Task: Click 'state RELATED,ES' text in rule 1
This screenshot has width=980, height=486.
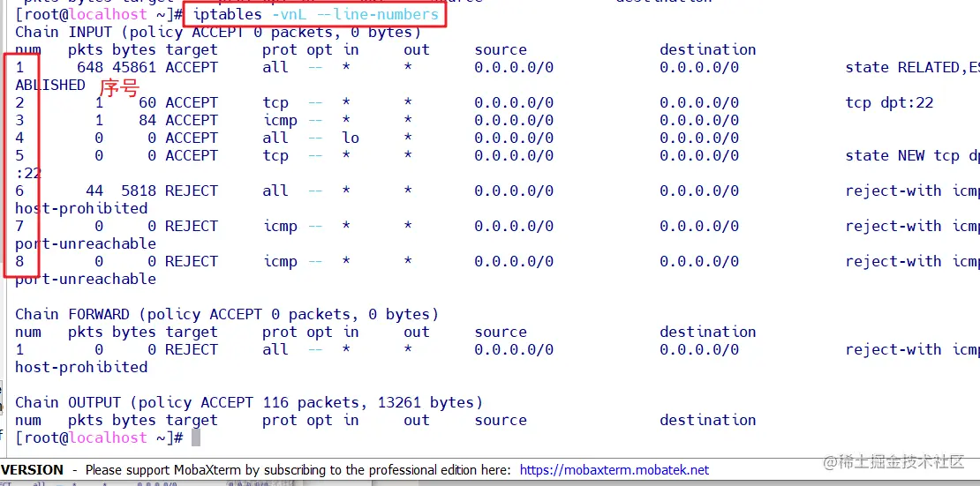Action: click(912, 67)
